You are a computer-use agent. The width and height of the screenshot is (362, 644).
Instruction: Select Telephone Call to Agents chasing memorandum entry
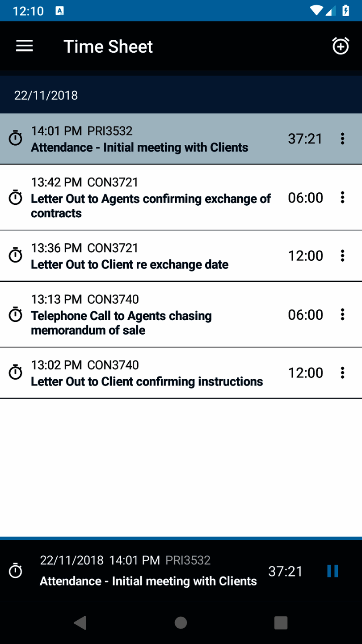point(121,322)
